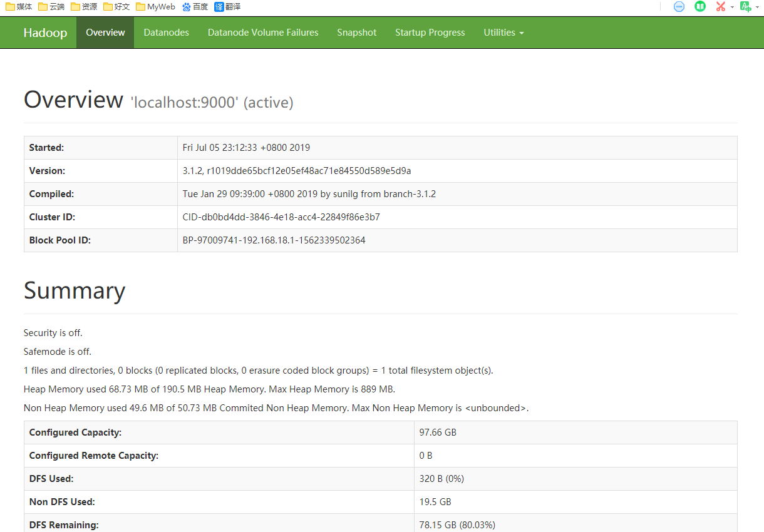This screenshot has width=764, height=532.
Task: Click the green circle extension icon
Action: (x=700, y=7)
